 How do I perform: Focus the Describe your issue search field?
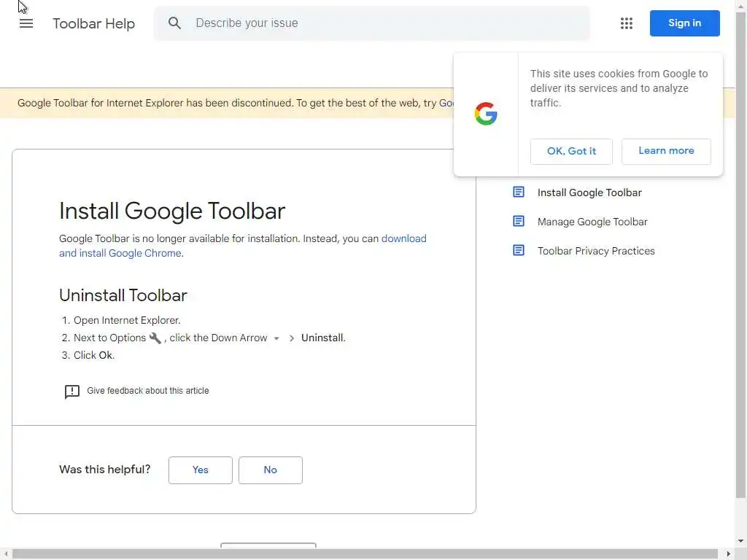pos(371,23)
